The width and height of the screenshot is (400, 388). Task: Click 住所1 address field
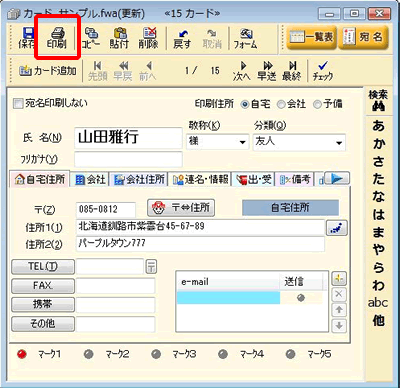(200, 227)
